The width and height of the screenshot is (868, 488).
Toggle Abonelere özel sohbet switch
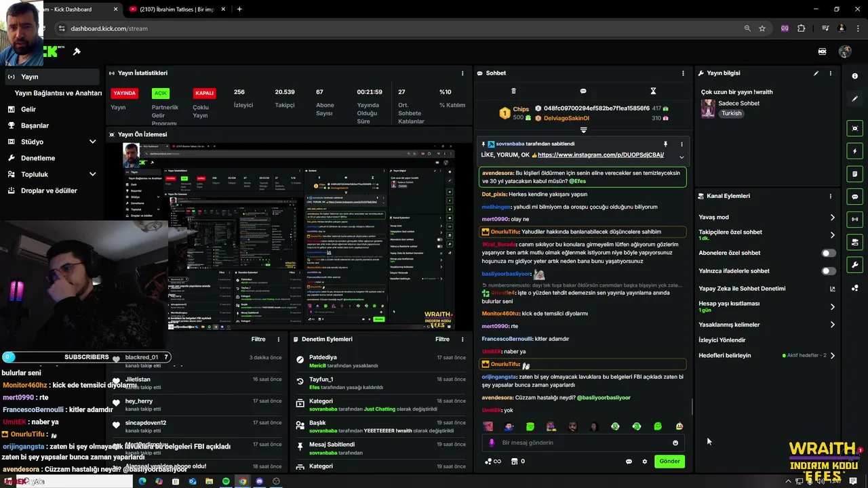[x=829, y=253]
